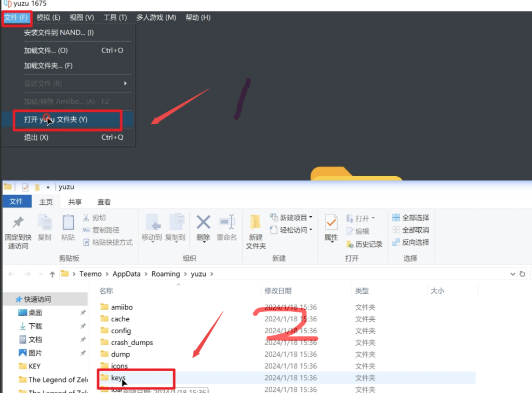Select the cache folder
Image resolution: width=532 pixels, height=393 pixels.
click(x=120, y=319)
